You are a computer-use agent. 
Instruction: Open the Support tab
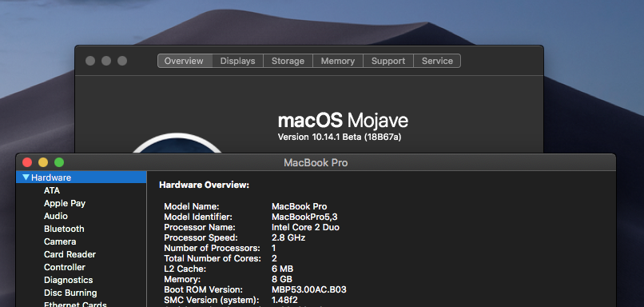388,61
